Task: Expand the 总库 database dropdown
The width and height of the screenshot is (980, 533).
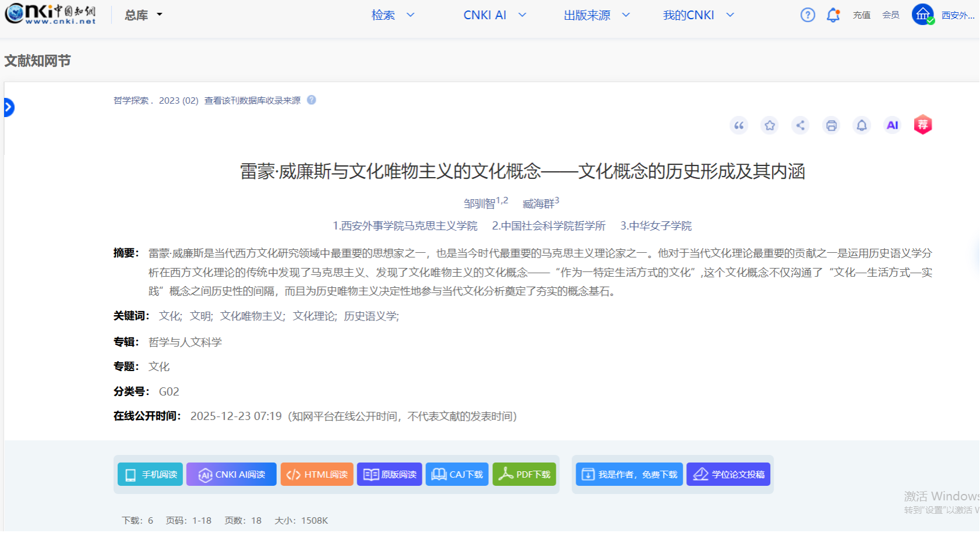Action: pos(142,15)
